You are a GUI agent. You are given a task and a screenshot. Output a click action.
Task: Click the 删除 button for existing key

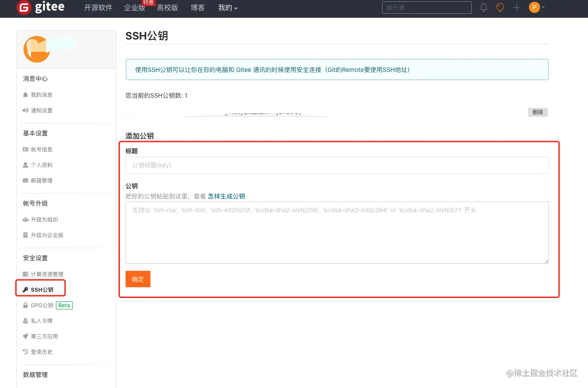click(538, 112)
